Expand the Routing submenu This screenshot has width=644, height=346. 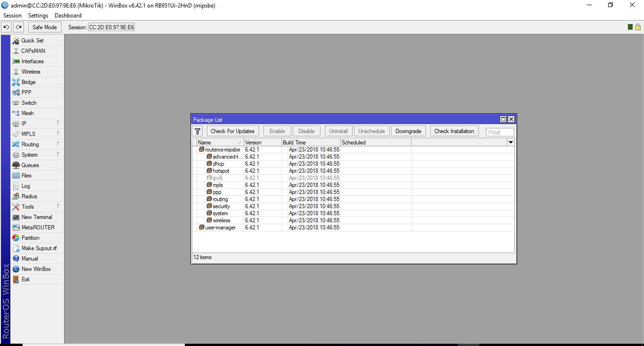tap(37, 144)
